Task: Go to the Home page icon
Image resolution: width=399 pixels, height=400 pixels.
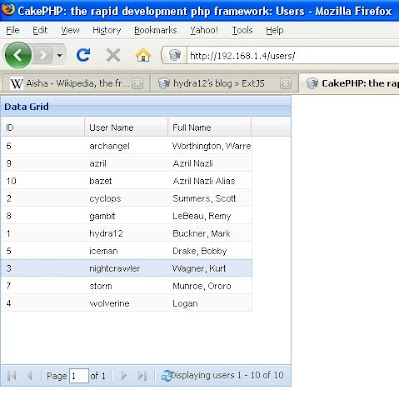Action: coord(143,55)
